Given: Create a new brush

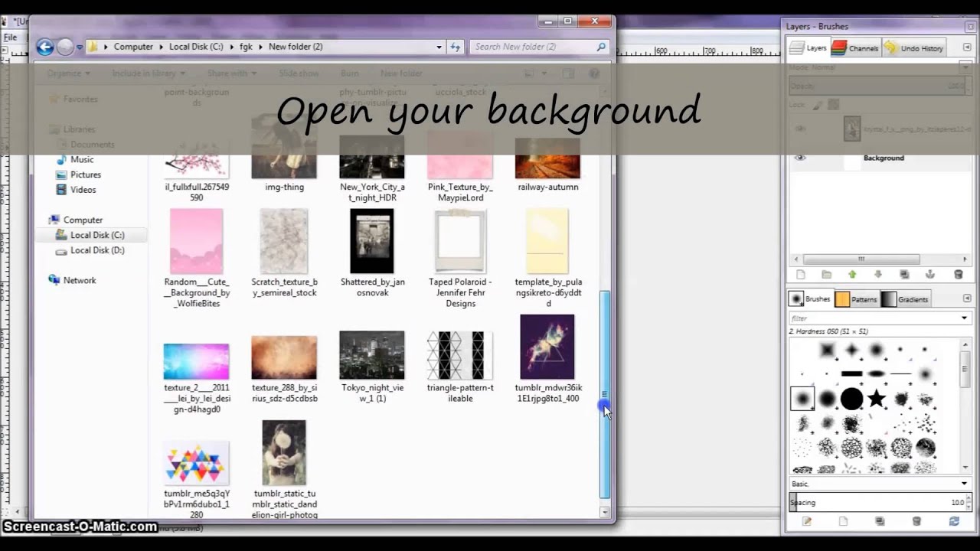Looking at the screenshot, I should (843, 521).
